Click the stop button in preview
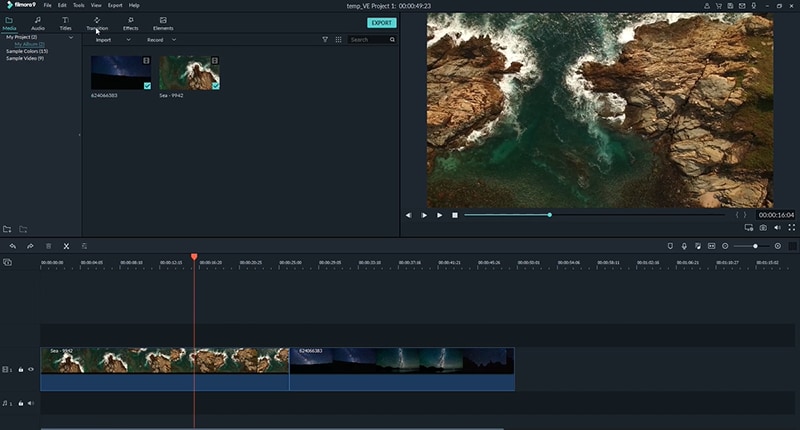 tap(455, 215)
